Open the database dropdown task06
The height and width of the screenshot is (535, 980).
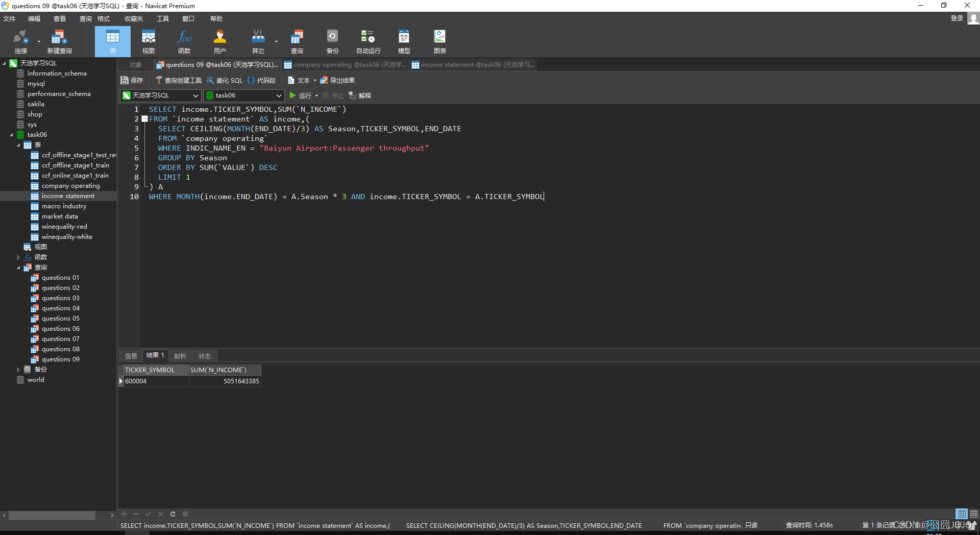tap(244, 95)
